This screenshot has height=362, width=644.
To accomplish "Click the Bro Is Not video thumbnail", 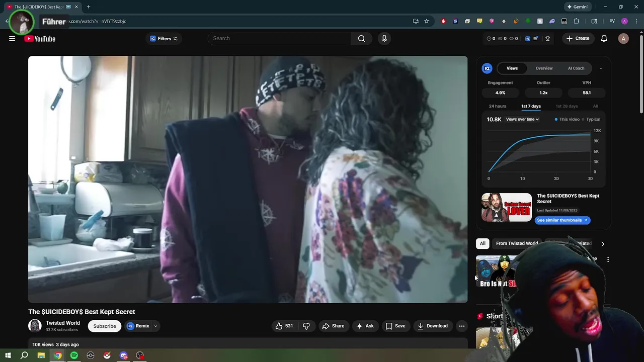I will point(497,271).
